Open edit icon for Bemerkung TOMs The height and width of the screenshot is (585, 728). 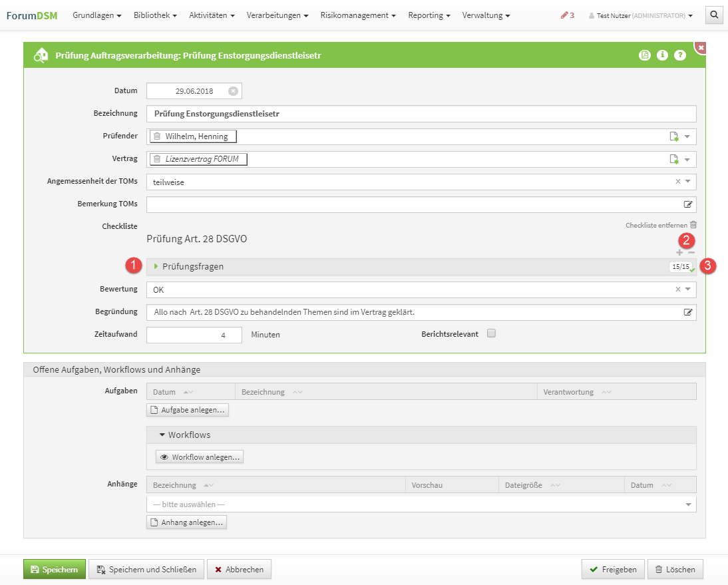(x=688, y=204)
